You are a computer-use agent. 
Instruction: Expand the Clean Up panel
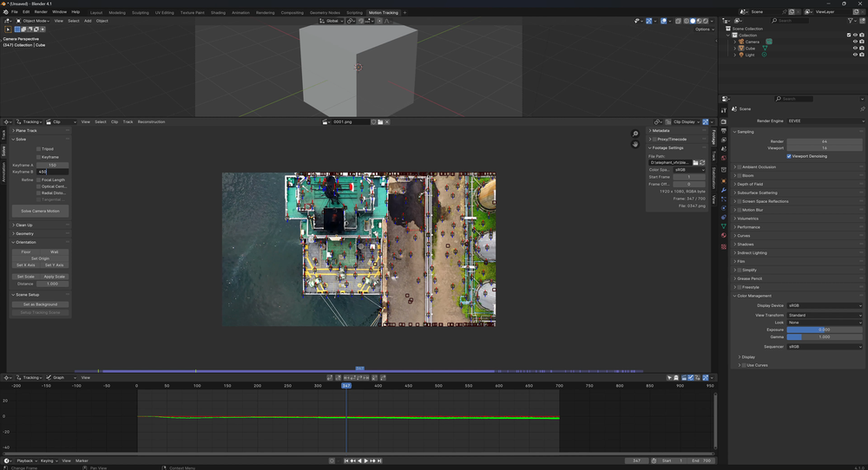tap(24, 225)
